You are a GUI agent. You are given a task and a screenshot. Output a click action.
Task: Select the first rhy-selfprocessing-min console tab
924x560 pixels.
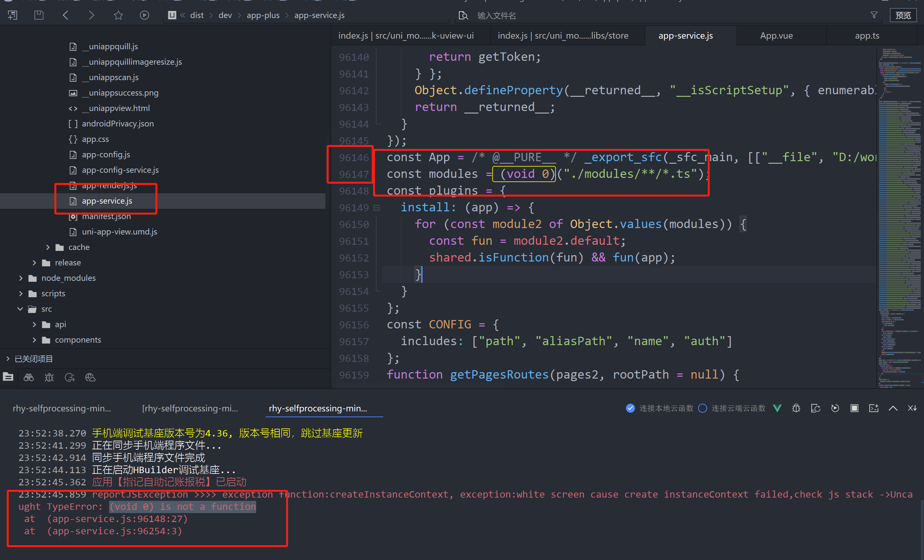pos(62,408)
